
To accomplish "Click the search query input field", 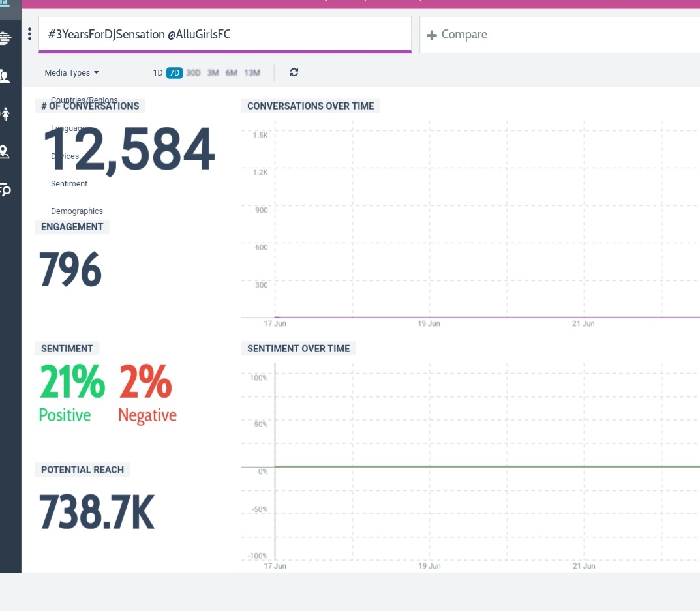I will pyautogui.click(x=225, y=35).
